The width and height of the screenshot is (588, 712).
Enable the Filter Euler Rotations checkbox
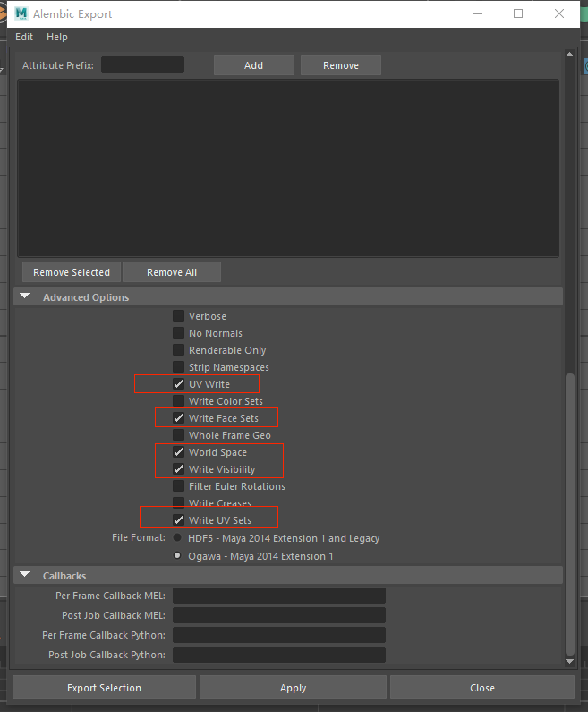(178, 486)
